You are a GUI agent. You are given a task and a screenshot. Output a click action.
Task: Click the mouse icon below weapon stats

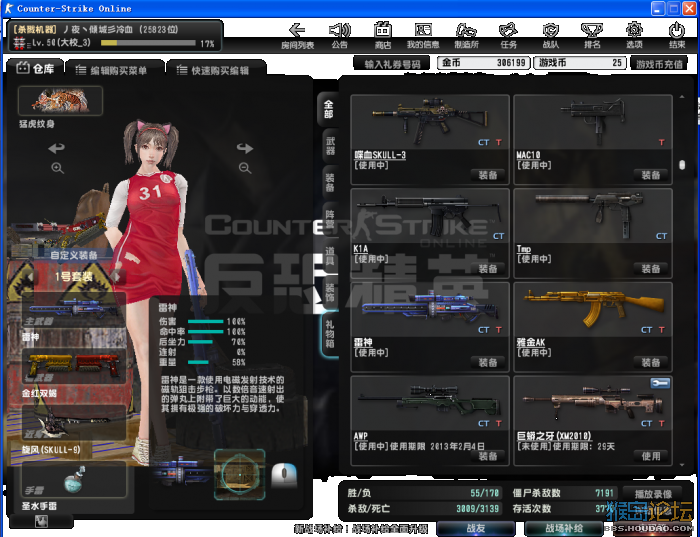click(x=284, y=476)
